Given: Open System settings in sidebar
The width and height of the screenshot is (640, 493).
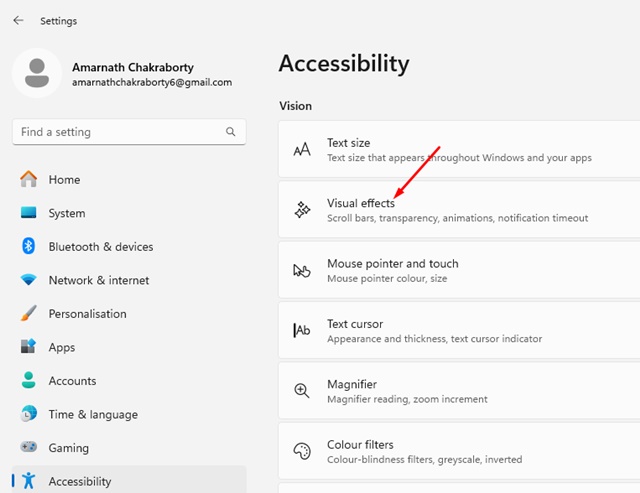Looking at the screenshot, I should [66, 213].
